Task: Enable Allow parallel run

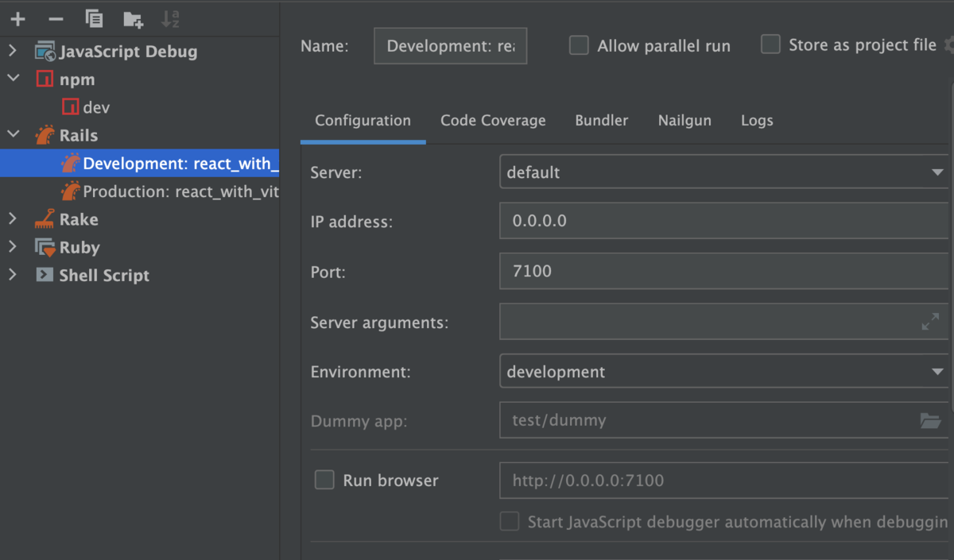Action: (579, 45)
